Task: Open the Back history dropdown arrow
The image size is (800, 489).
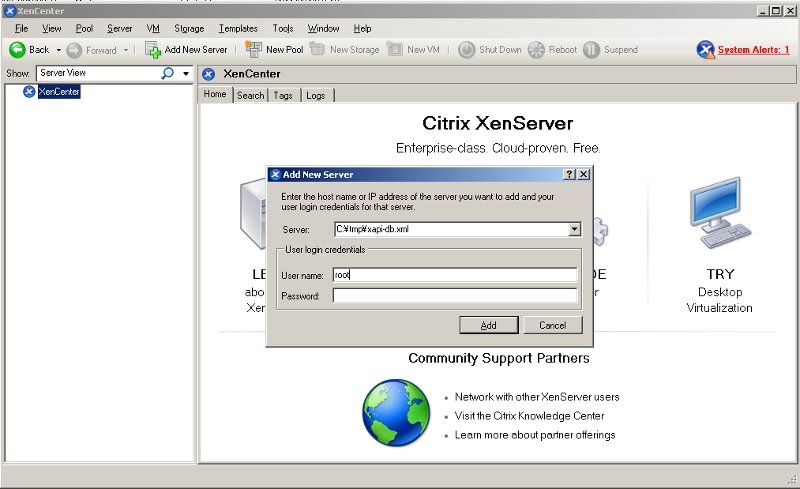Action: 59,50
